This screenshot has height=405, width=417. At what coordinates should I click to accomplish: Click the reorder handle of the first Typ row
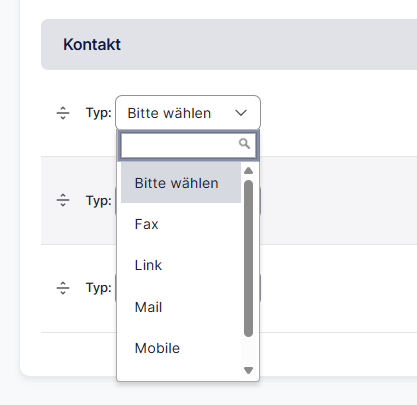63,113
